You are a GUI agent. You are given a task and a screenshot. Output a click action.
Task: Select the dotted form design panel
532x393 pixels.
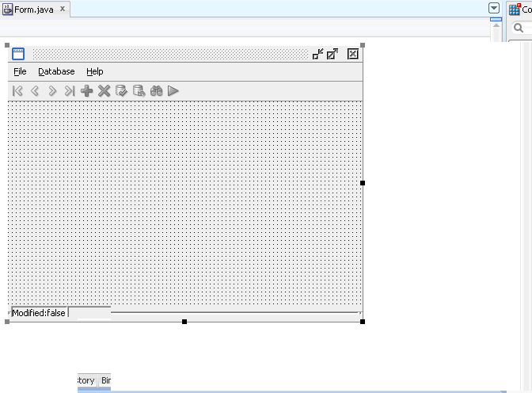click(x=185, y=203)
